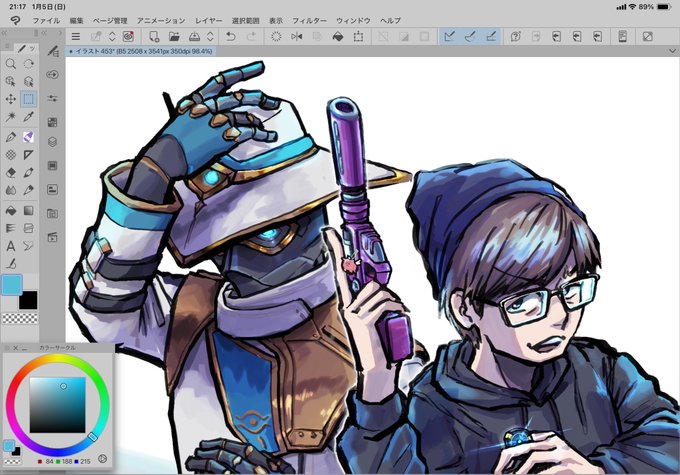Open the Sub Tool detail palette icon

pyautogui.click(x=52, y=51)
